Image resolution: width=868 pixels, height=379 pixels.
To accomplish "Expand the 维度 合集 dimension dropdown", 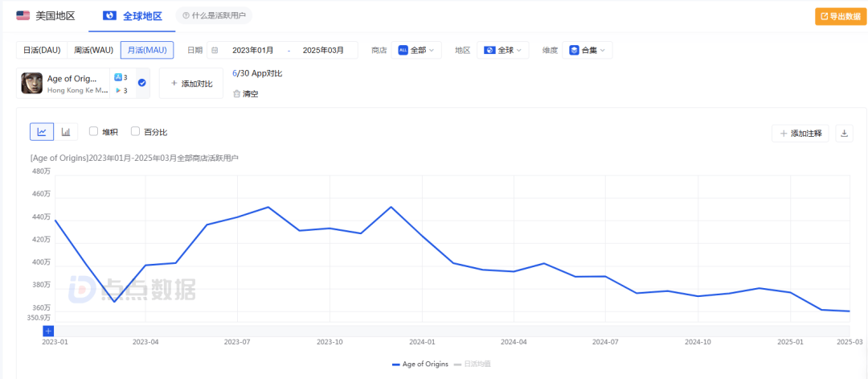I will [x=588, y=50].
